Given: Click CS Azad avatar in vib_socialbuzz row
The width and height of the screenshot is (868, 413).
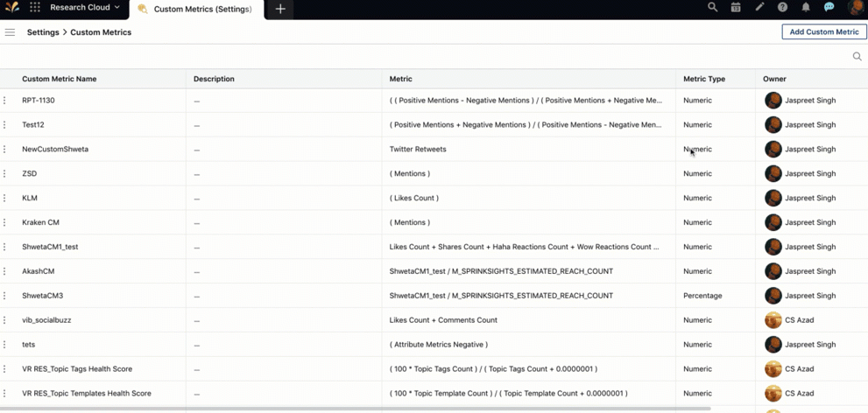Looking at the screenshot, I should click(x=773, y=320).
